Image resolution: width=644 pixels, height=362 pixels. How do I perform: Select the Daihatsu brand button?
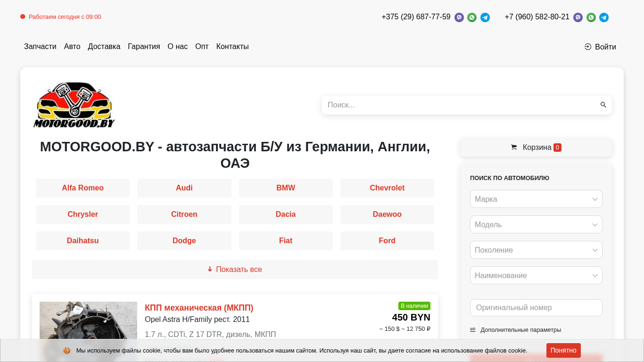pos(83,241)
